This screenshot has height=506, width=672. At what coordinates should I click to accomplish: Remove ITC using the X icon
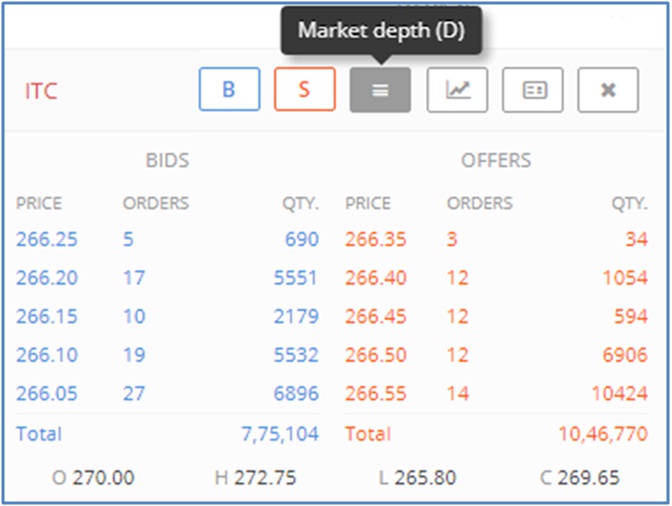[x=607, y=90]
